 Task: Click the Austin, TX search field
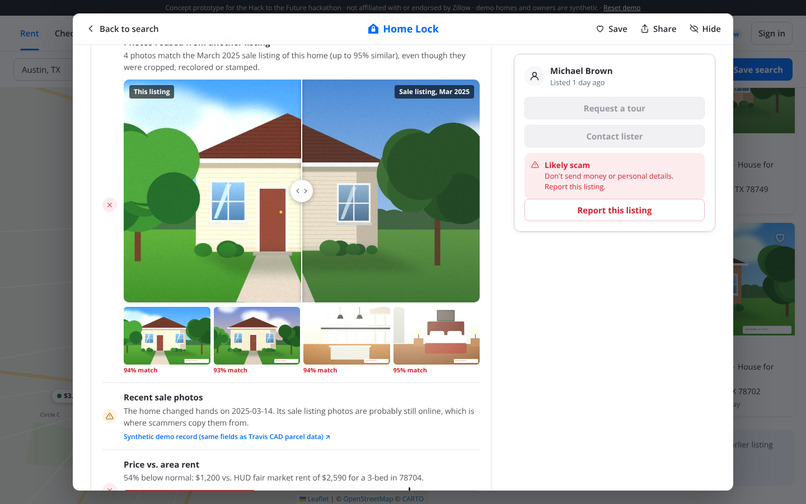tap(44, 70)
